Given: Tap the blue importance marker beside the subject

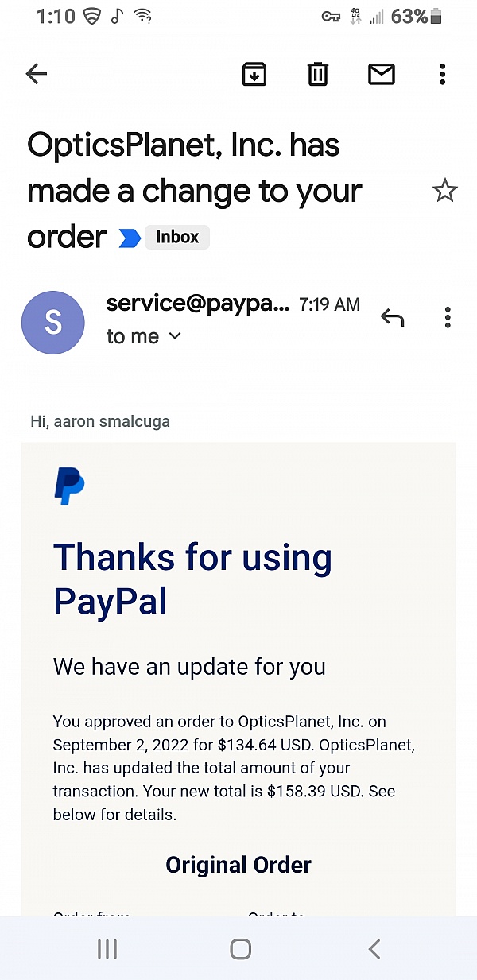Looking at the screenshot, I should coord(130,238).
